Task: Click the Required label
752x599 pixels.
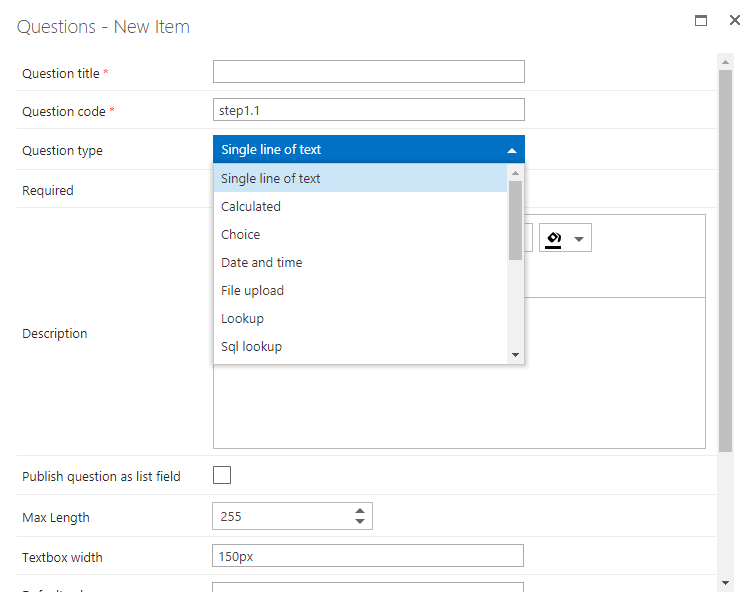Action: click(48, 190)
